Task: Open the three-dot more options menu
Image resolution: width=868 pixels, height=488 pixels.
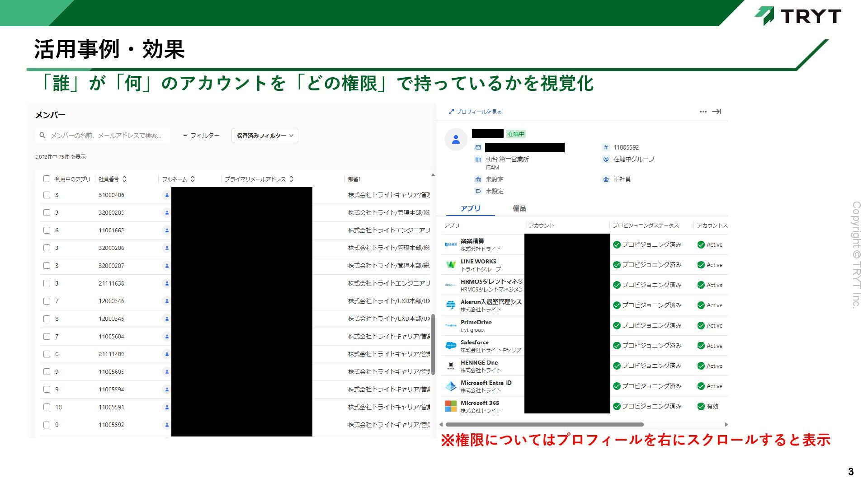Action: point(703,112)
